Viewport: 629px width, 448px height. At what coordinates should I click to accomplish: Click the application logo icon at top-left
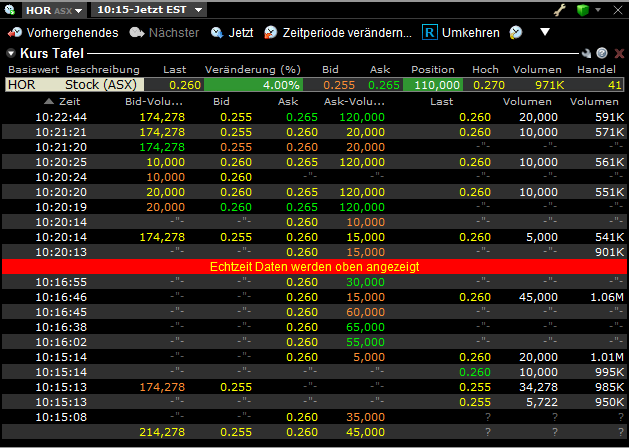[10, 10]
